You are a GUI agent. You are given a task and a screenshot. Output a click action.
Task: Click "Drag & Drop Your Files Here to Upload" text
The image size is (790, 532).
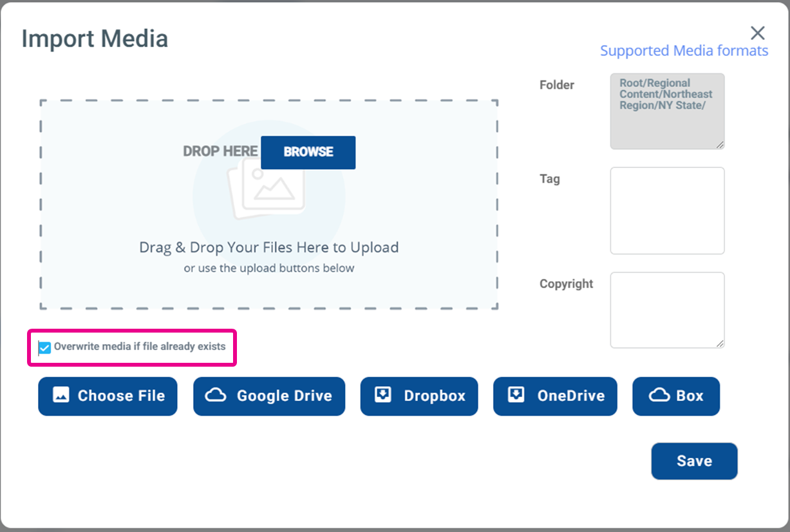[269, 248]
